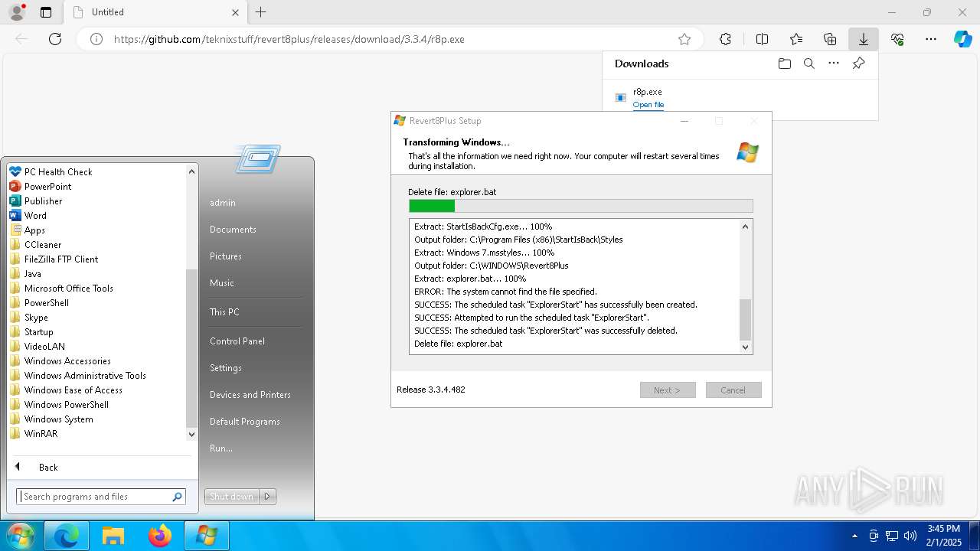Launch Firefox from the taskbar
The image size is (980, 551).
(x=160, y=536)
